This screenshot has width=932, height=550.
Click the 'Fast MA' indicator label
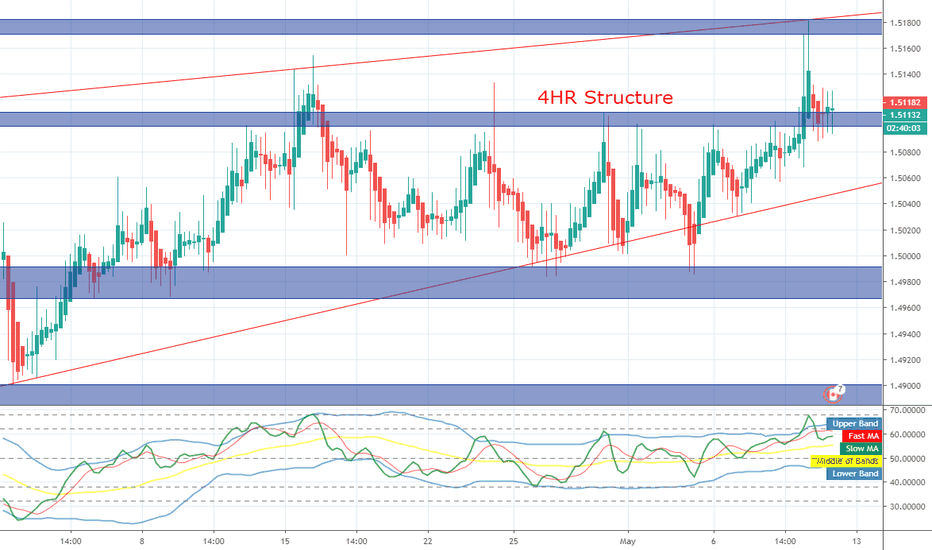tap(863, 436)
